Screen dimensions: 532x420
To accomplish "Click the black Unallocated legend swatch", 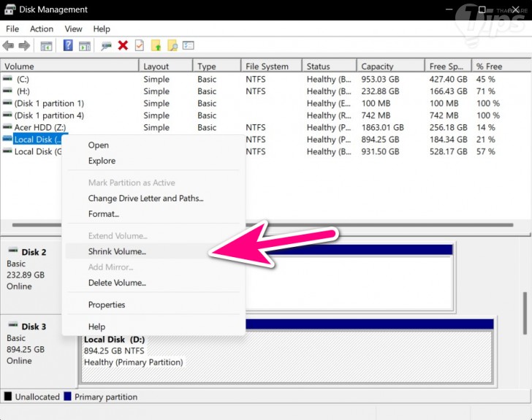I will (x=8, y=396).
